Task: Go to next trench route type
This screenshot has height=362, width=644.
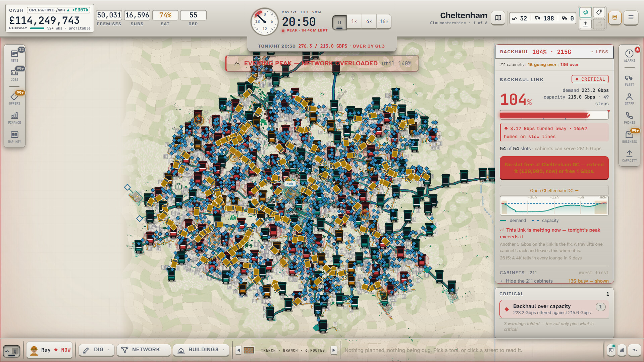Action: [334, 350]
